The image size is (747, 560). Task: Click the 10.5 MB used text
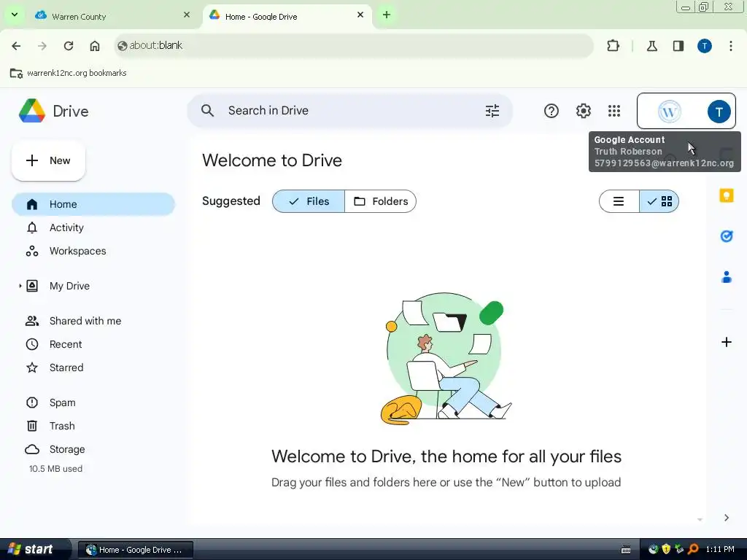coord(55,469)
